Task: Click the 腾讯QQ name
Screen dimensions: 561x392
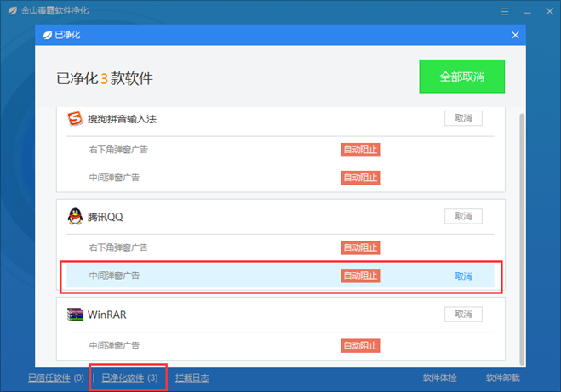Action: point(106,217)
